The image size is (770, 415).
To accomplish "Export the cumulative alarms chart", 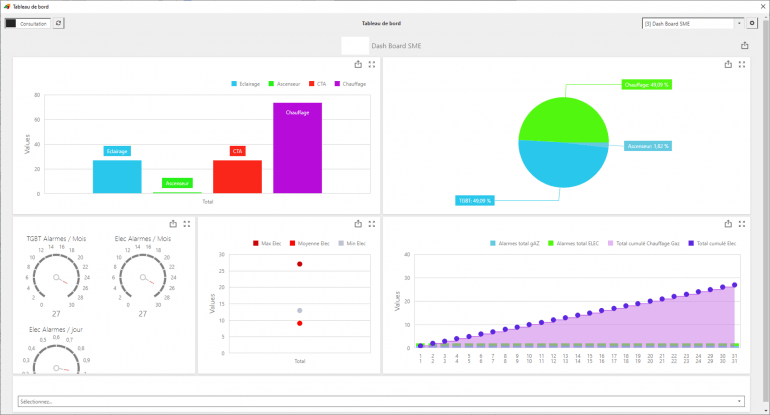I will pyautogui.click(x=728, y=224).
